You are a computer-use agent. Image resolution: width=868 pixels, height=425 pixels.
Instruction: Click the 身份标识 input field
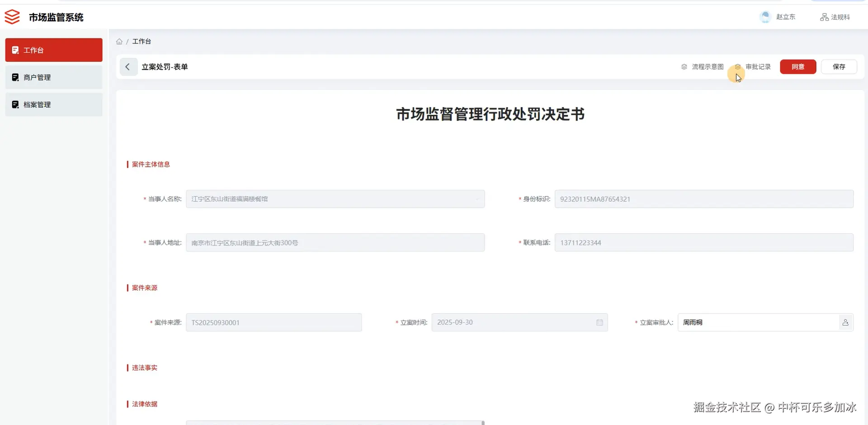[704, 199]
